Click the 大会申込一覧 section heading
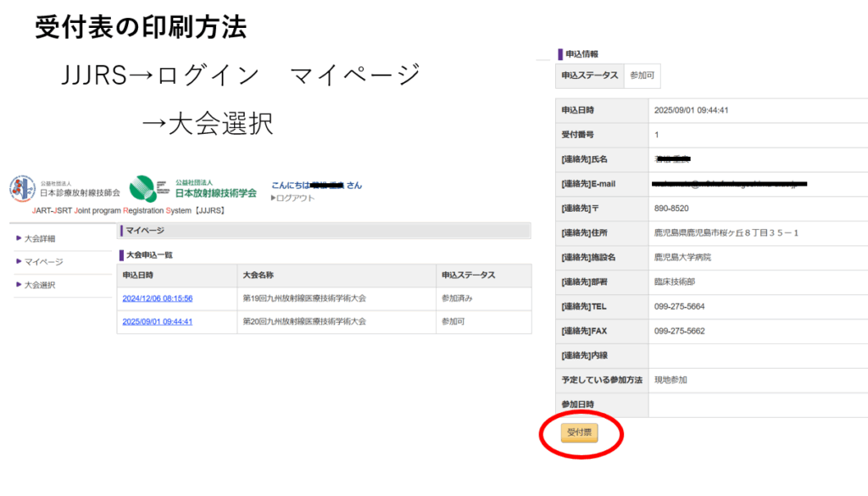The width and height of the screenshot is (868, 496). click(x=150, y=254)
